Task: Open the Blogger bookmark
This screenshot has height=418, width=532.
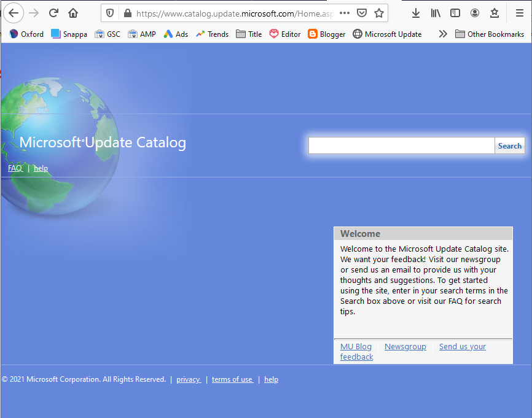Action: [x=326, y=34]
